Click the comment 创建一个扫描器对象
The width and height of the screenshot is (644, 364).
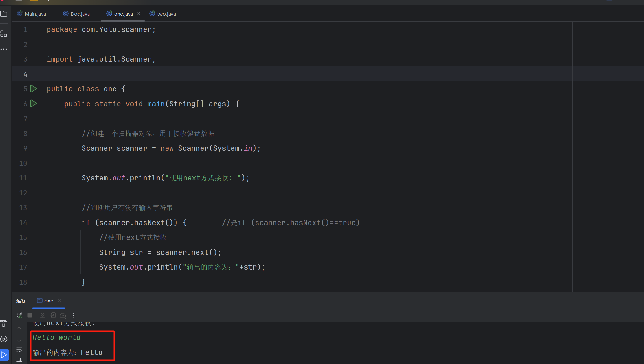(148, 134)
